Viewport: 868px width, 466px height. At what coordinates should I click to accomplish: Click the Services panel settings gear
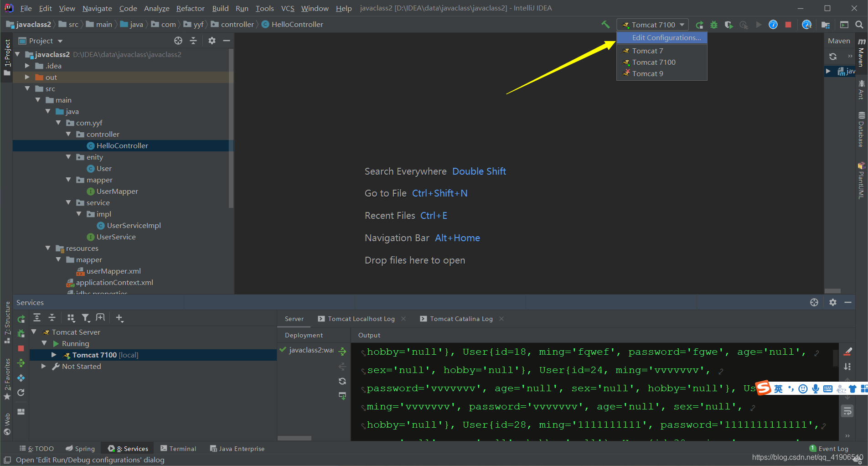click(833, 302)
